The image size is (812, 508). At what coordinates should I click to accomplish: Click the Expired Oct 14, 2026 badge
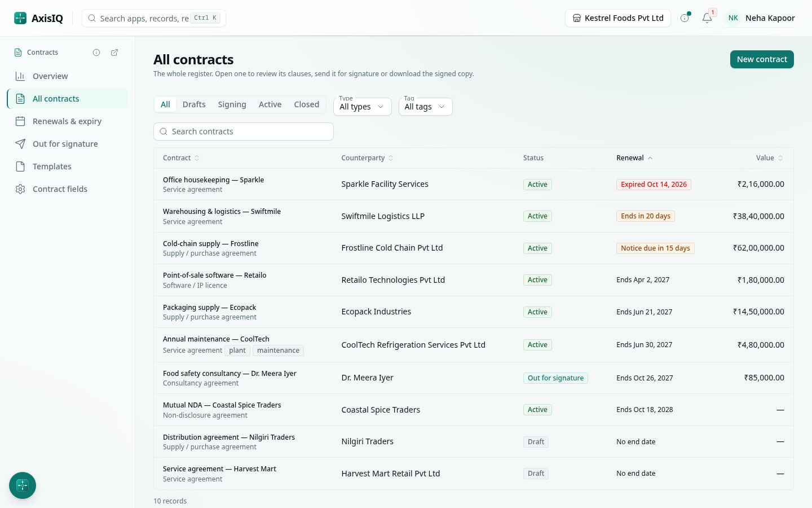click(x=654, y=185)
